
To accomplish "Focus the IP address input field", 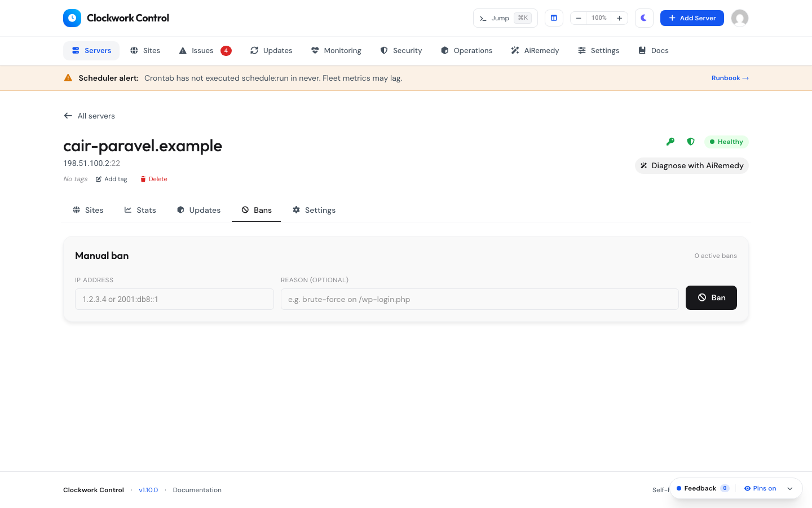I will pos(174,299).
